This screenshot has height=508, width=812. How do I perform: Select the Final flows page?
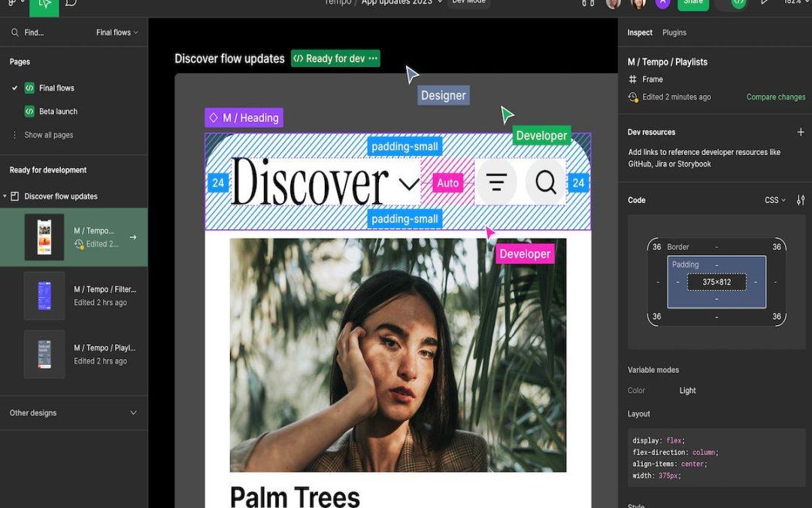tap(56, 88)
